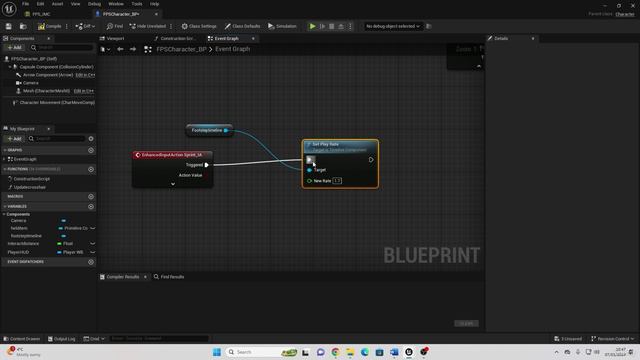
Task: Open the Edit menu
Action: click(x=40, y=4)
